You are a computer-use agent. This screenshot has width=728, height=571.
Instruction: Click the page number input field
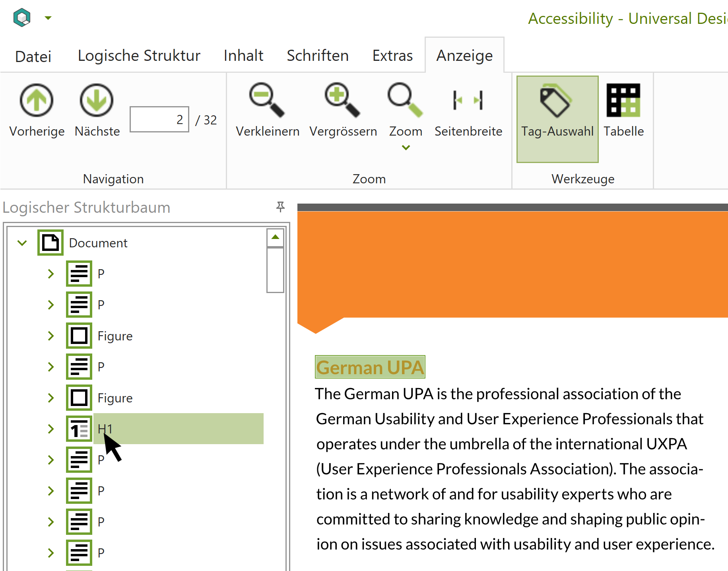point(159,119)
